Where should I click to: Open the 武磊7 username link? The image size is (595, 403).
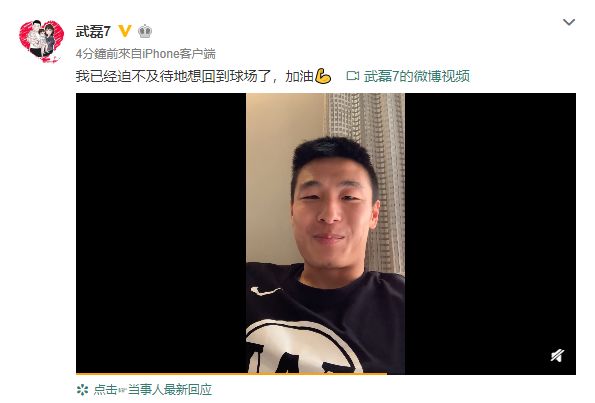pyautogui.click(x=93, y=31)
